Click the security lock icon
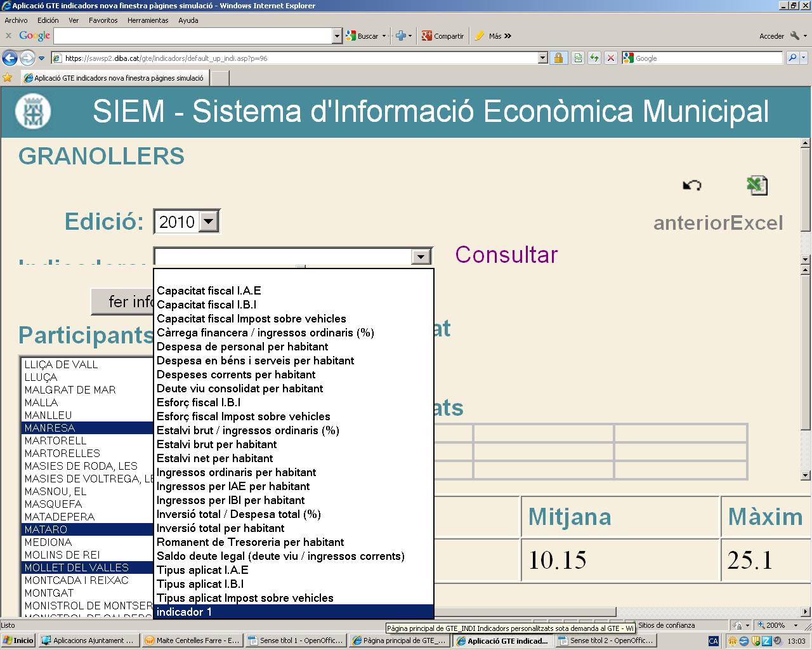 (558, 58)
